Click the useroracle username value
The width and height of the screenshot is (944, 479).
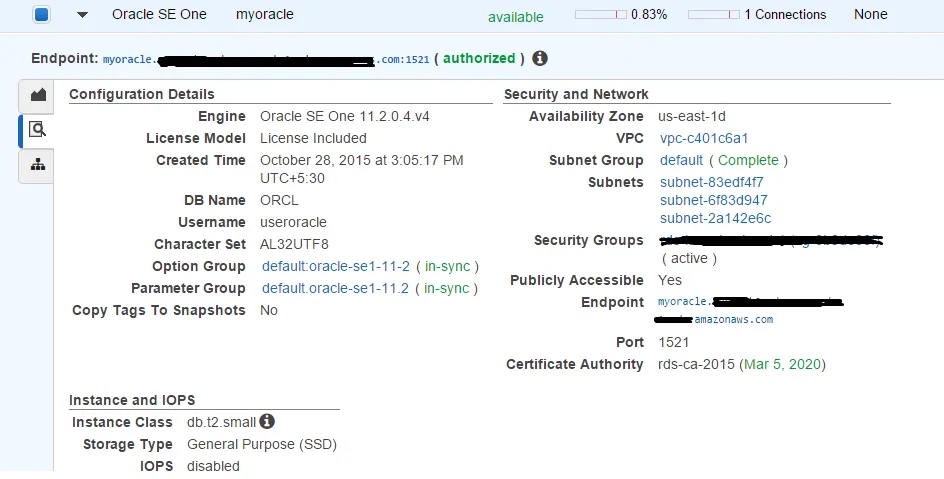pos(293,222)
